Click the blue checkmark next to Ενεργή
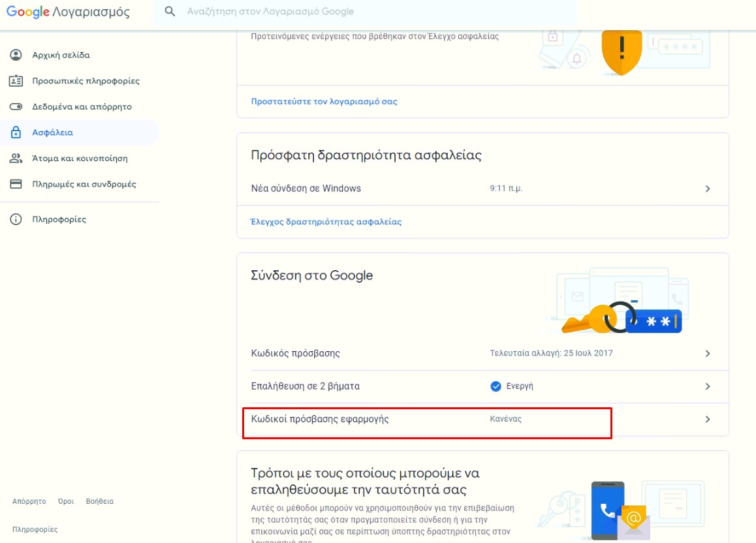 (x=496, y=386)
